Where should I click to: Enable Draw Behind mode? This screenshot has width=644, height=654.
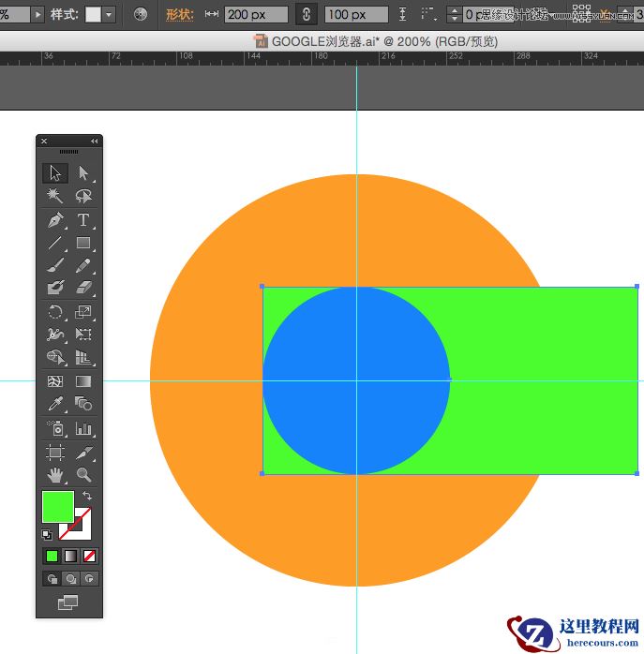coord(70,578)
